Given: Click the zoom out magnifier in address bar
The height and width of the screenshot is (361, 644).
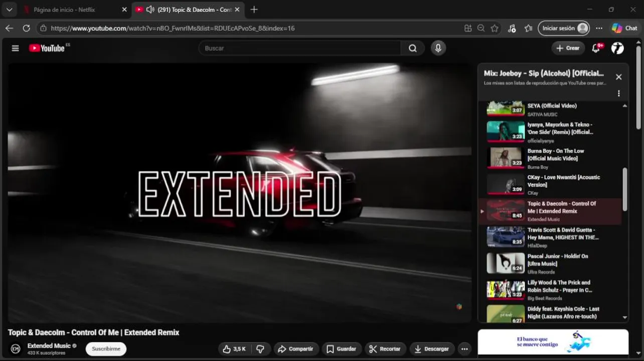Looking at the screenshot, I should (x=481, y=28).
